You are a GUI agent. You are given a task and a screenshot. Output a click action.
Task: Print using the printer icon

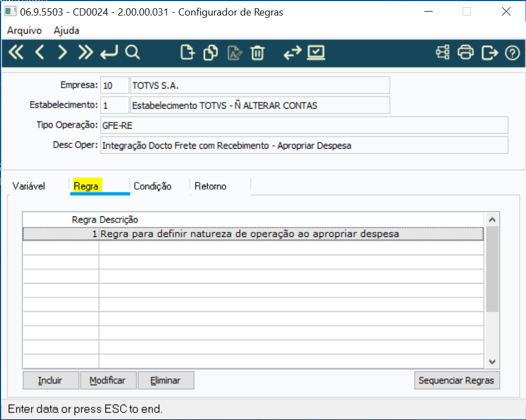tap(465, 53)
